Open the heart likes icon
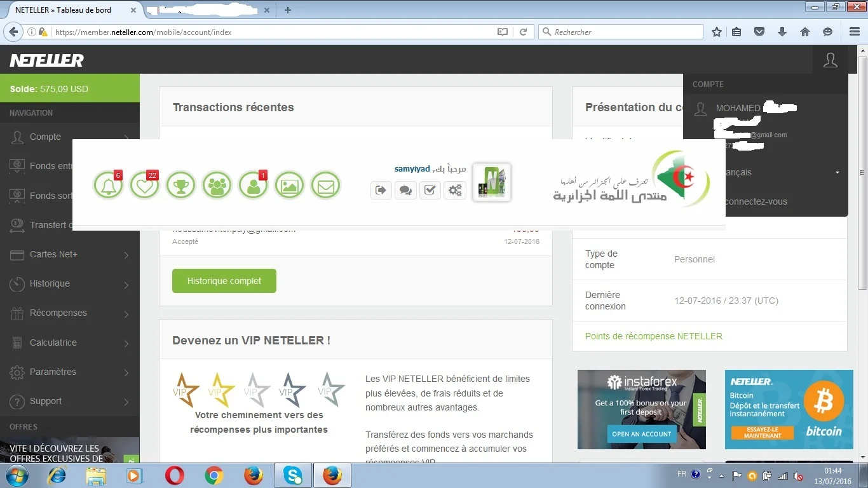Viewport: 868px width, 488px height. (x=144, y=186)
